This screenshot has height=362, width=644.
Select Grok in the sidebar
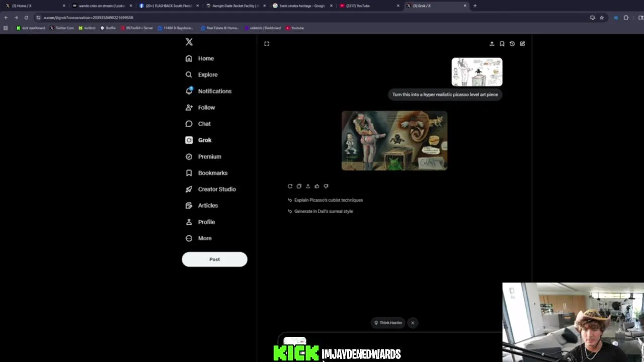pyautogui.click(x=198, y=140)
